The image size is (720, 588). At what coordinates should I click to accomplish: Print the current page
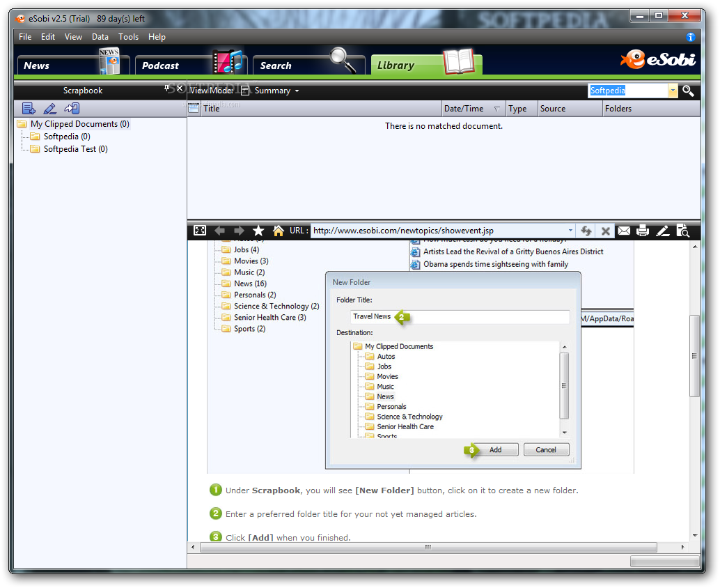click(x=643, y=231)
